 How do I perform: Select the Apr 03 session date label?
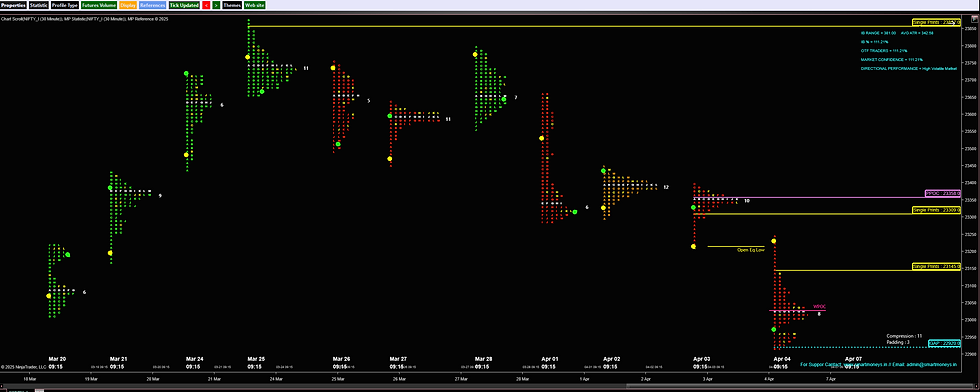pos(702,359)
